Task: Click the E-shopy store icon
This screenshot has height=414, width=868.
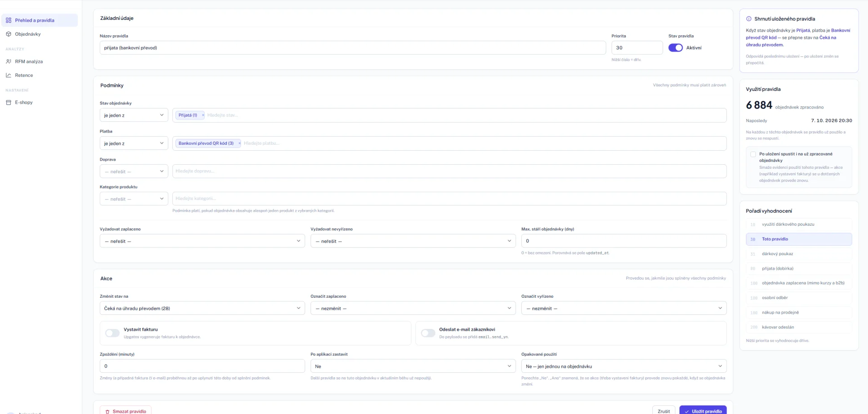Action: pos(9,102)
